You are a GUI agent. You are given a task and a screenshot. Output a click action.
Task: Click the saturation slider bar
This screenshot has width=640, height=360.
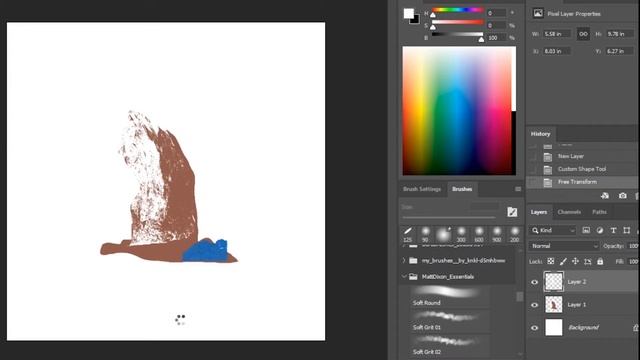pyautogui.click(x=458, y=22)
